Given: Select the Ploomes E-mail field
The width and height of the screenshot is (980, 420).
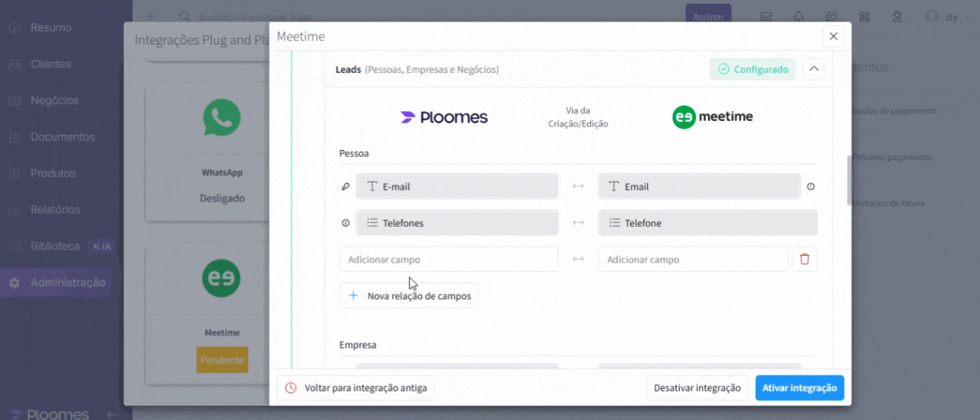Looking at the screenshot, I should (x=456, y=186).
